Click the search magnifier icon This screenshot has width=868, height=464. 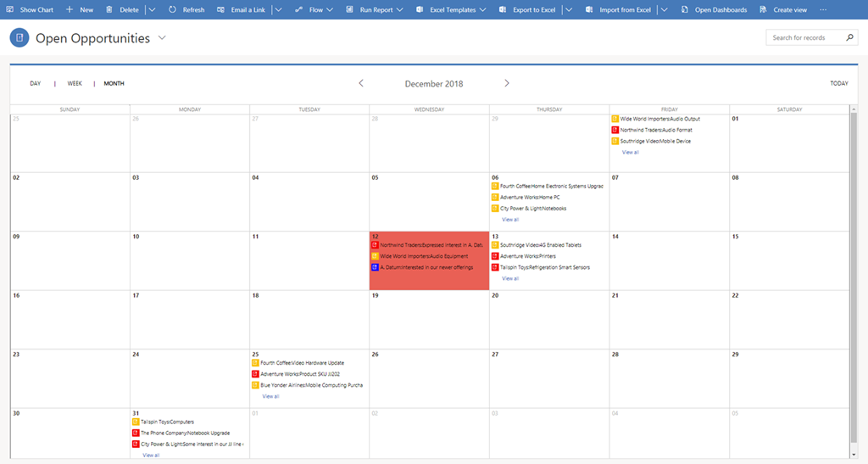tap(849, 37)
